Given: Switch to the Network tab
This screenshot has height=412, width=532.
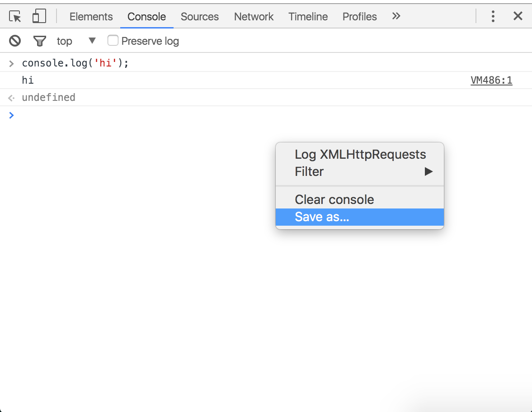Looking at the screenshot, I should pyautogui.click(x=254, y=17).
